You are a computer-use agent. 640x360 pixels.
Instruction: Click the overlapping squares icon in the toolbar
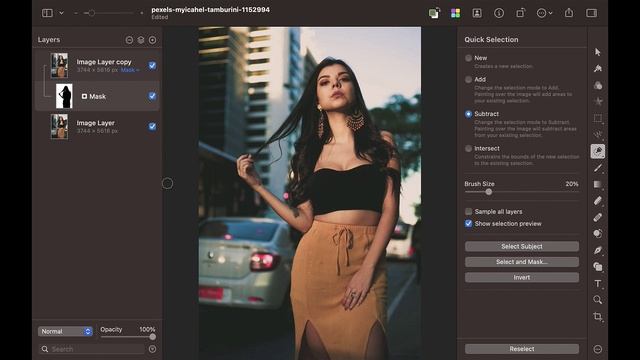[x=434, y=13]
